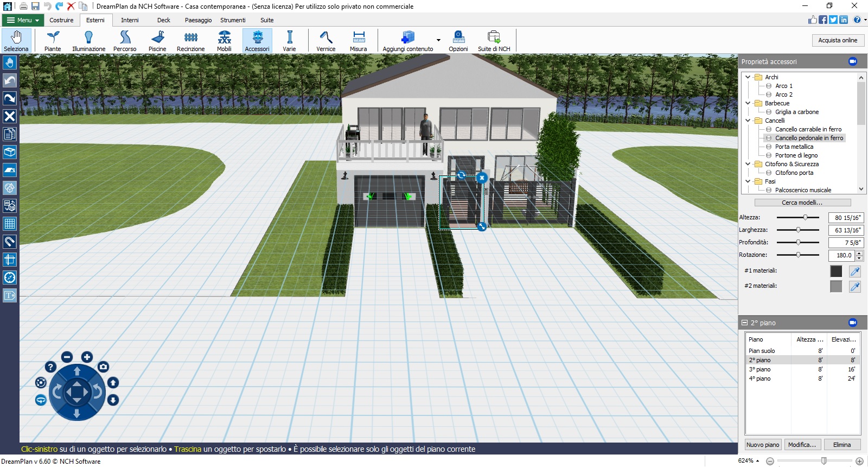Open Aggiungi contenuto dropdown arrow

tap(438, 40)
